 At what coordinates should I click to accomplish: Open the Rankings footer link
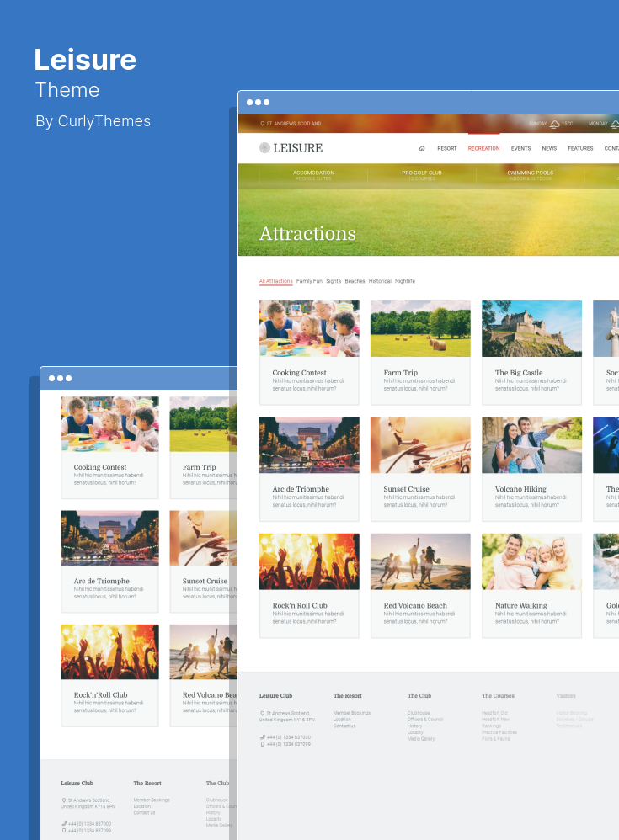(491, 726)
